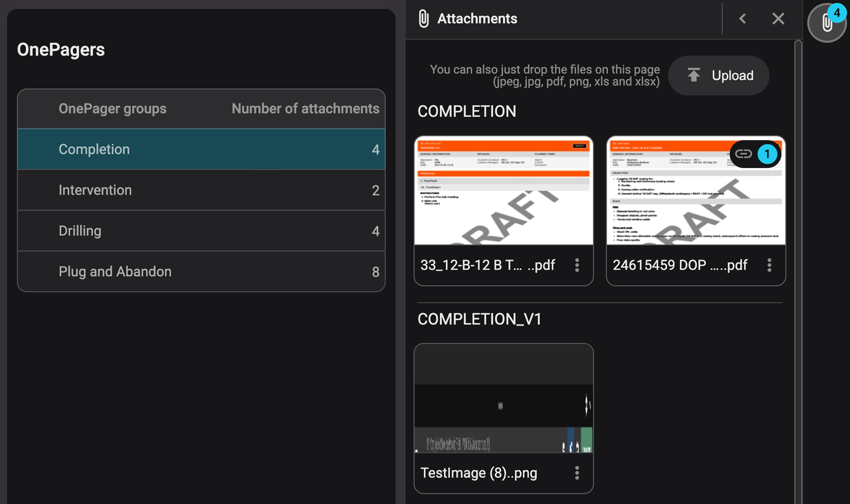Image resolution: width=850 pixels, height=504 pixels.
Task: Open the TestImage (8) png thumbnail
Action: click(504, 398)
